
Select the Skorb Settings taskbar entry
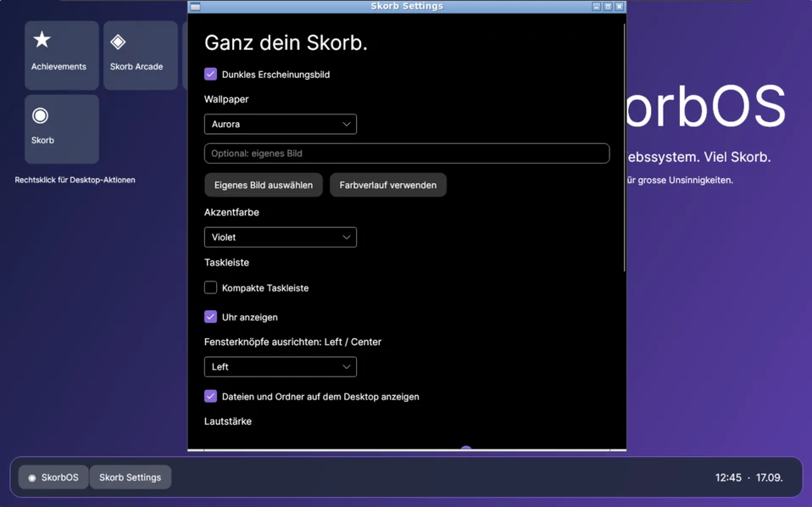130,477
